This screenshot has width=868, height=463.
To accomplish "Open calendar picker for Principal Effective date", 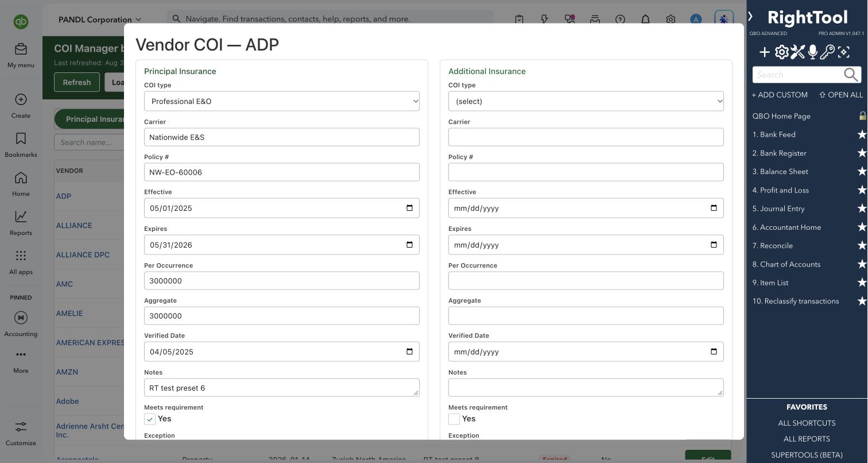I will click(409, 208).
